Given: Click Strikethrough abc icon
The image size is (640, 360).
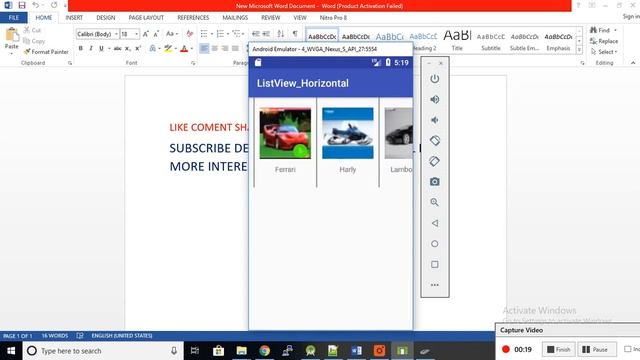Looking at the screenshot, I should (x=118, y=49).
